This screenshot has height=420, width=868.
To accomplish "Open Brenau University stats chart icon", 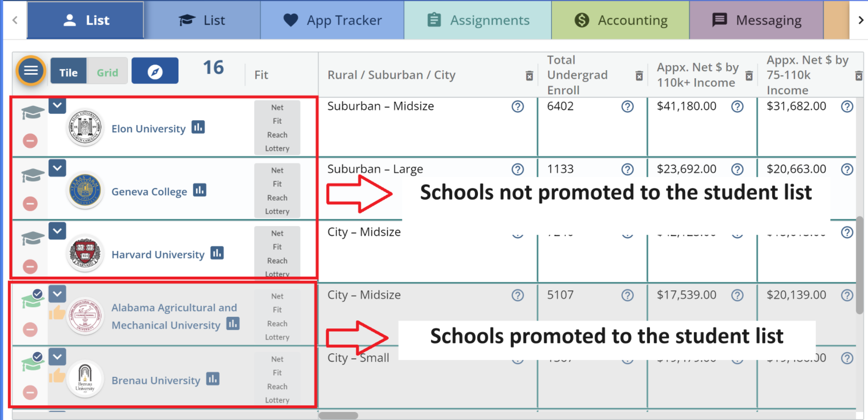I will 213,379.
